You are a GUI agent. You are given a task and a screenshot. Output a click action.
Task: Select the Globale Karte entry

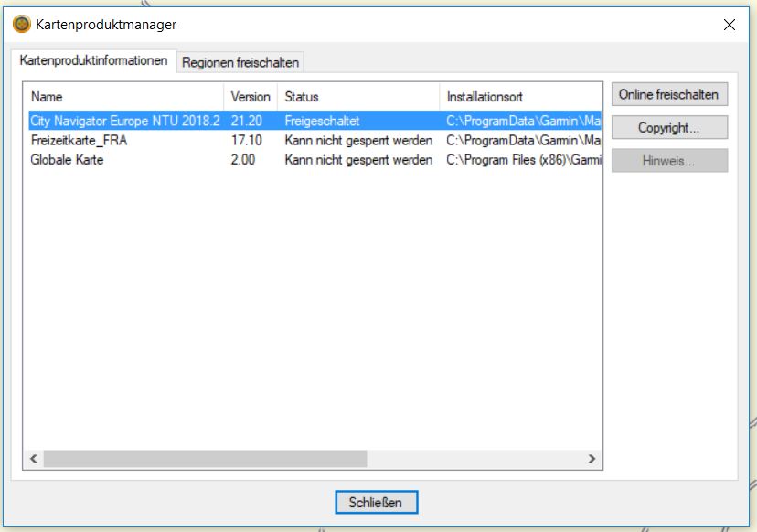pos(67,160)
